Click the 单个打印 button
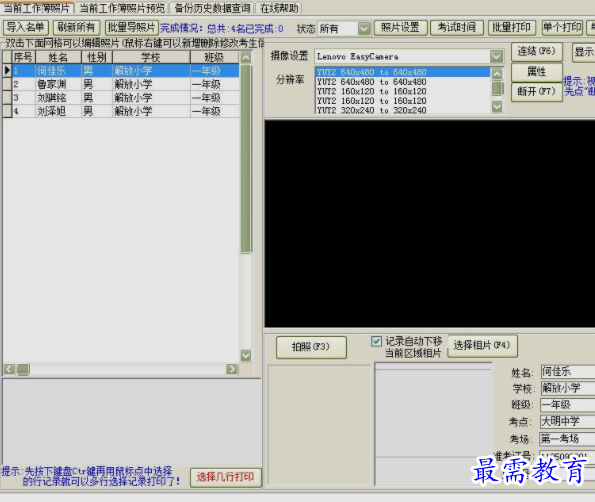Image resolution: width=595 pixels, height=502 pixels. point(562,28)
